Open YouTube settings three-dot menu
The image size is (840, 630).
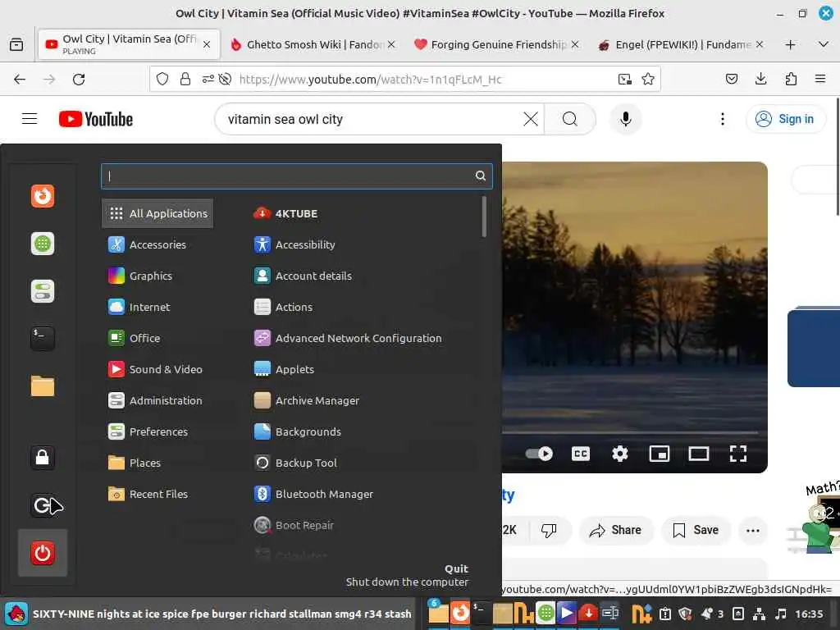point(723,119)
